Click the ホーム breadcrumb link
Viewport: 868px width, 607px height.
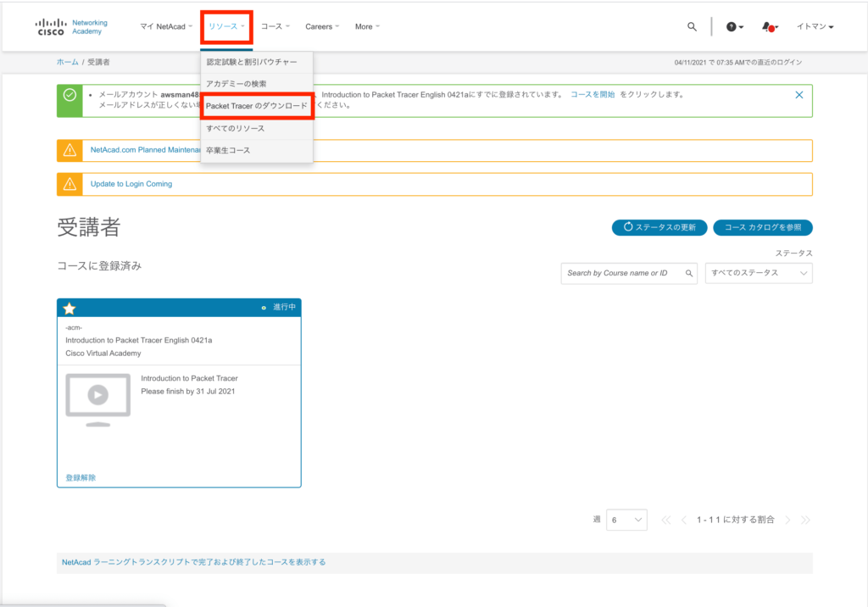pyautogui.click(x=68, y=62)
